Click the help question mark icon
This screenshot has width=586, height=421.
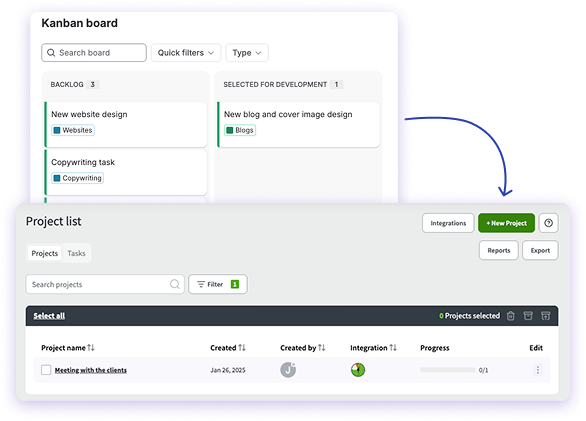[548, 223]
